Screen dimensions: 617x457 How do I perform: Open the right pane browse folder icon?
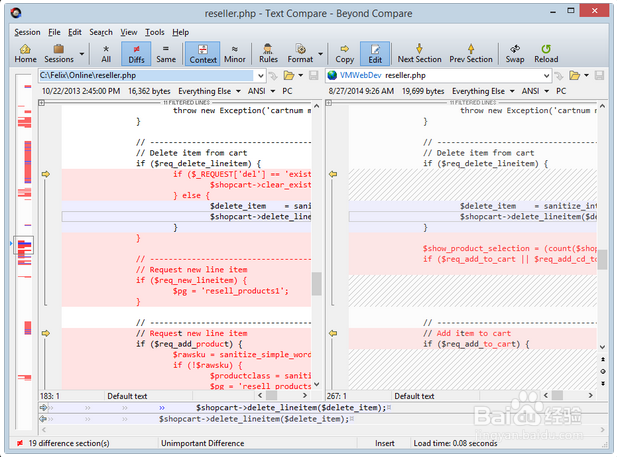[x=574, y=75]
